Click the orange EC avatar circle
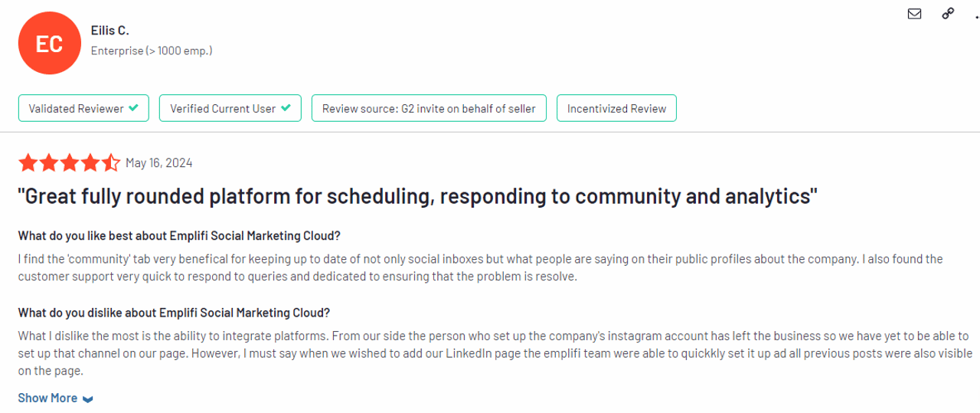The height and width of the screenshot is (413, 980). (x=50, y=44)
